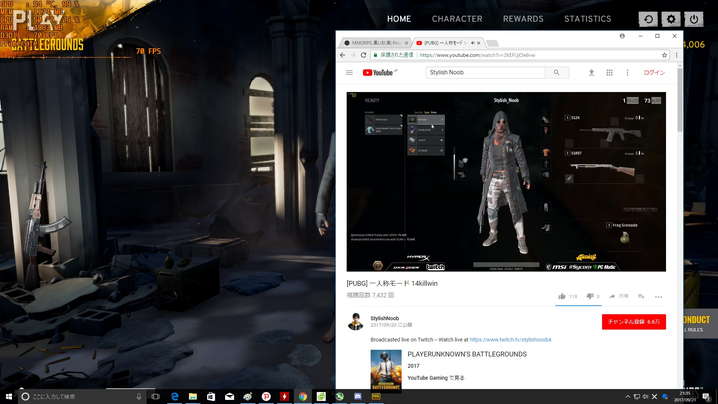The image size is (718, 404).
Task: Click the volume icon in system tray
Action: pos(645,396)
